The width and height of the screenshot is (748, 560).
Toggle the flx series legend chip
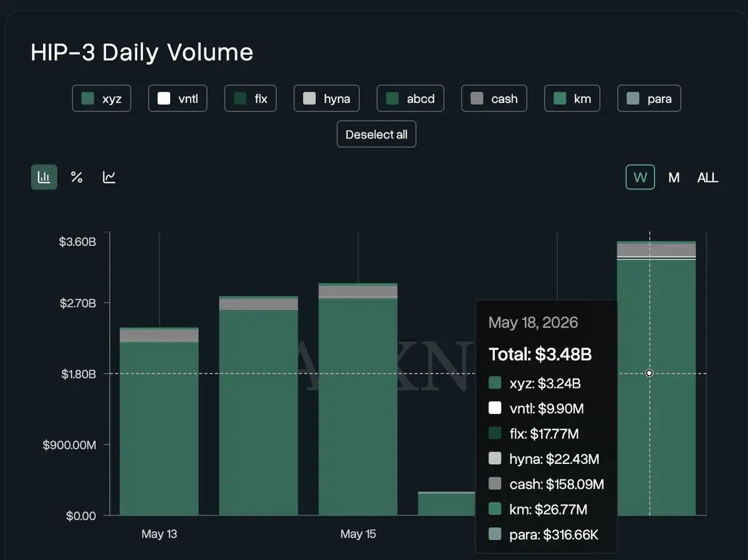click(x=251, y=99)
